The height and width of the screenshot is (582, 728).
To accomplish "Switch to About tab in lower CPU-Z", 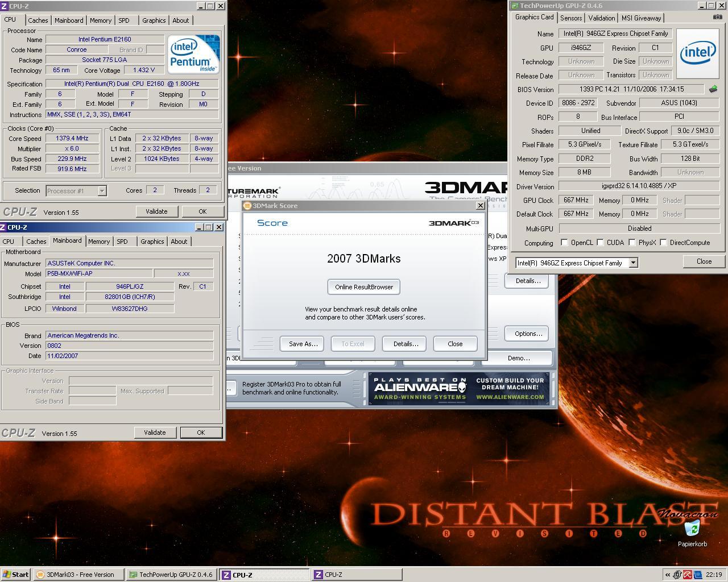I will tap(179, 242).
